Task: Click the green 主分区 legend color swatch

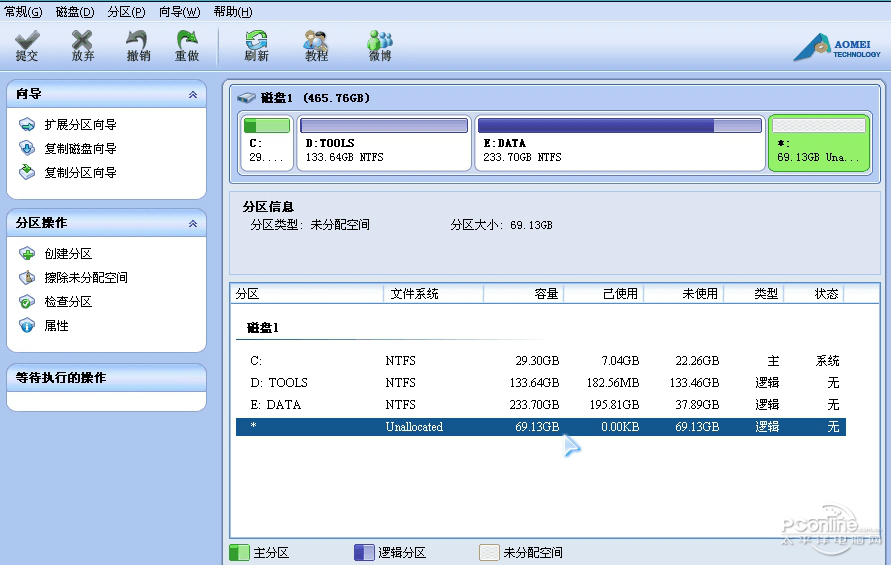Action: point(239,553)
